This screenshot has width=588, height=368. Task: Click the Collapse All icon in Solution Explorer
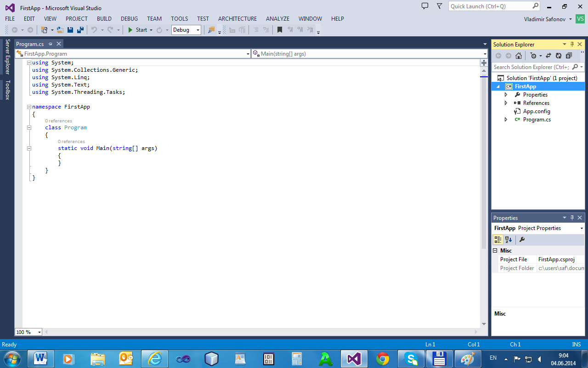point(569,56)
